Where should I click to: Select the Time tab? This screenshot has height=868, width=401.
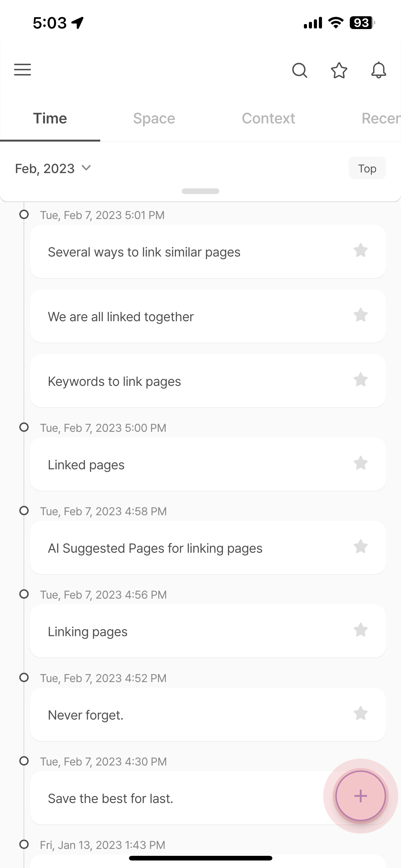(x=50, y=118)
